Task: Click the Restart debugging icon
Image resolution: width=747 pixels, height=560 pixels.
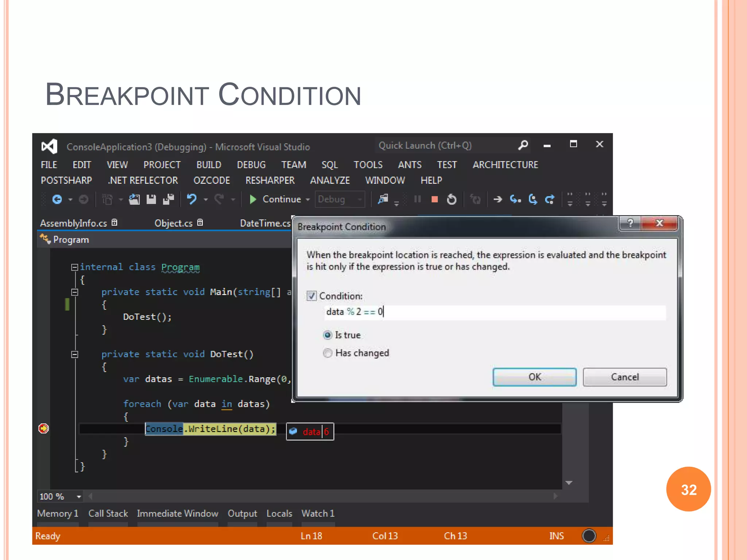Action: click(x=452, y=199)
